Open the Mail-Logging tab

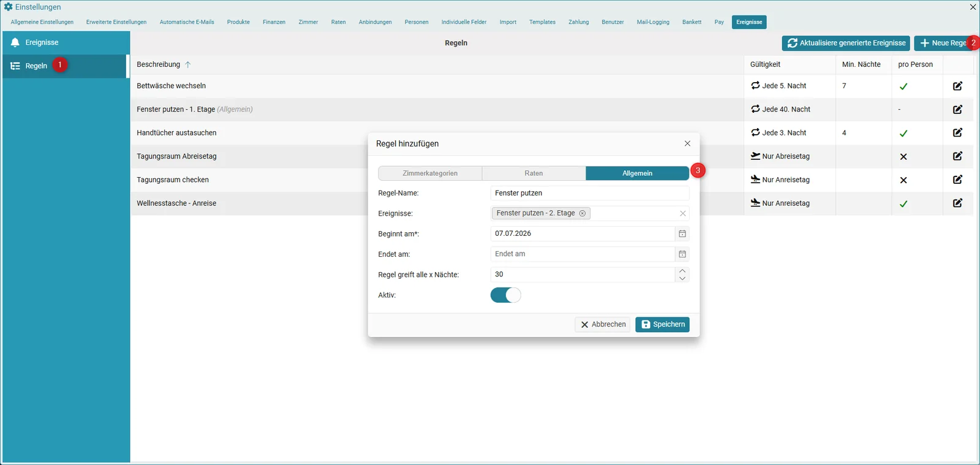coord(653,22)
